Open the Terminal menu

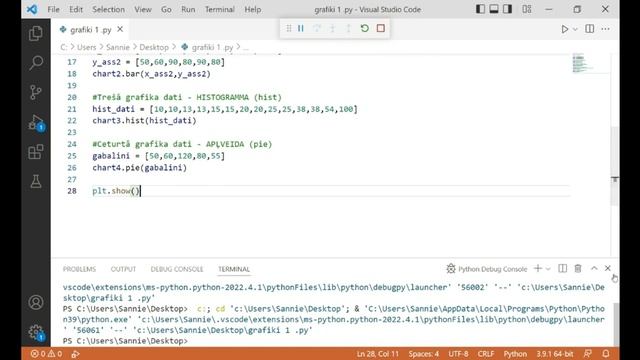(220, 9)
